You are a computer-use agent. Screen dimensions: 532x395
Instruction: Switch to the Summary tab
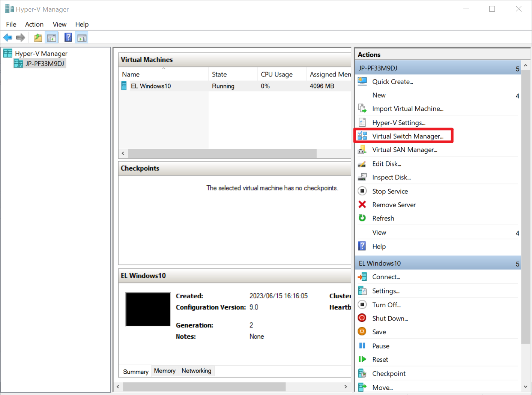[135, 371]
